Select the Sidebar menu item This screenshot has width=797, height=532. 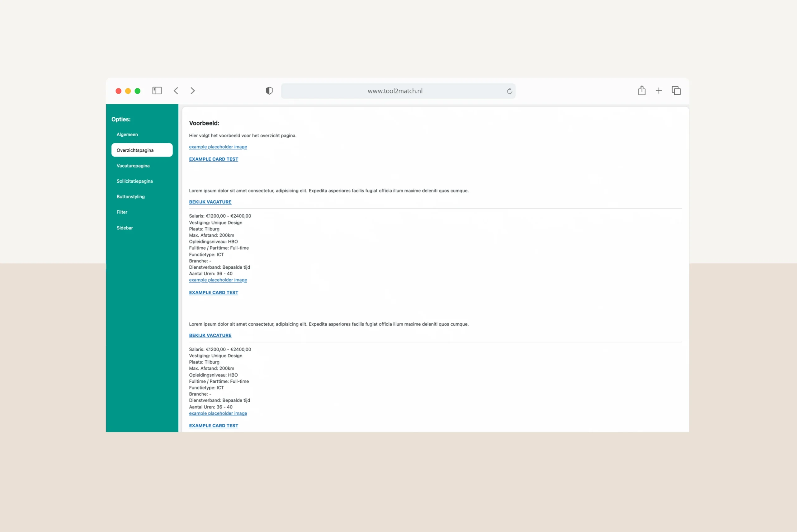point(125,228)
